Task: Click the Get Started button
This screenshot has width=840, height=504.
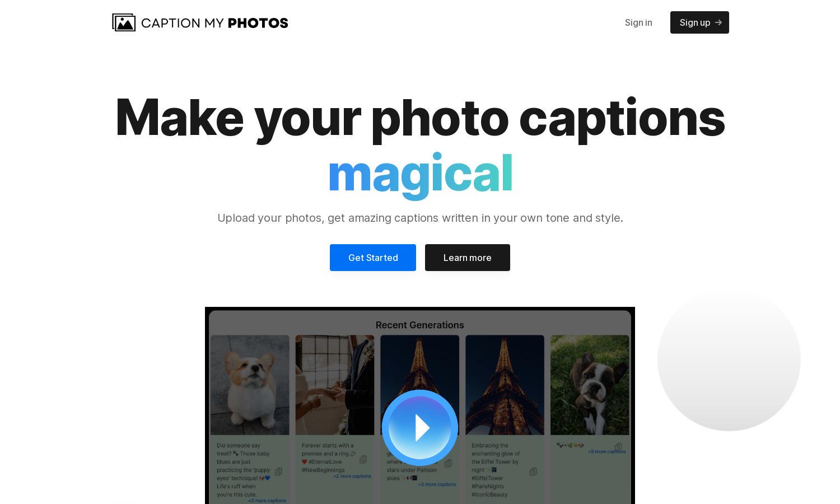Action: click(373, 258)
